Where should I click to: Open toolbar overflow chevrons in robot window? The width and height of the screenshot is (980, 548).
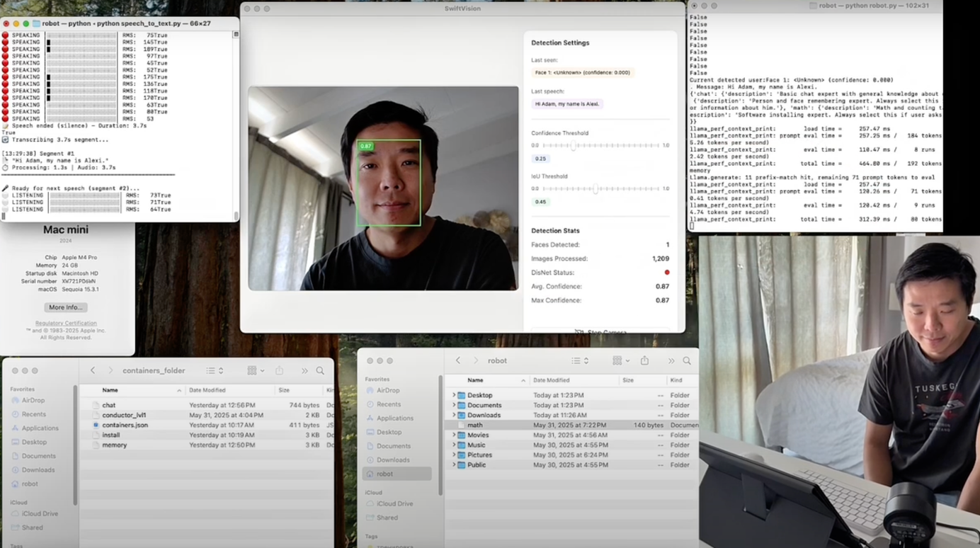[671, 361]
